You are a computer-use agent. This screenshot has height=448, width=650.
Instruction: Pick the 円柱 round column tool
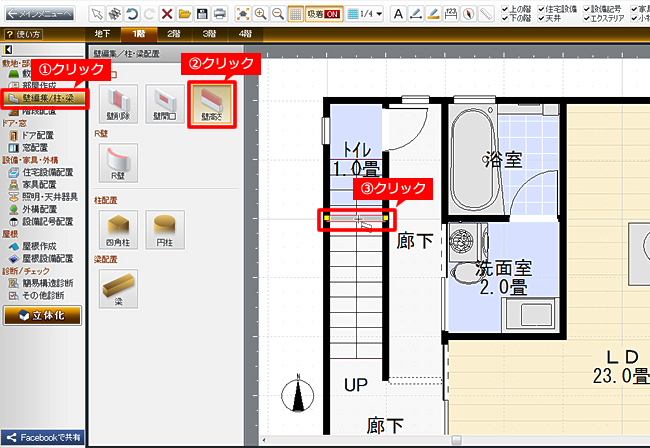tap(165, 228)
